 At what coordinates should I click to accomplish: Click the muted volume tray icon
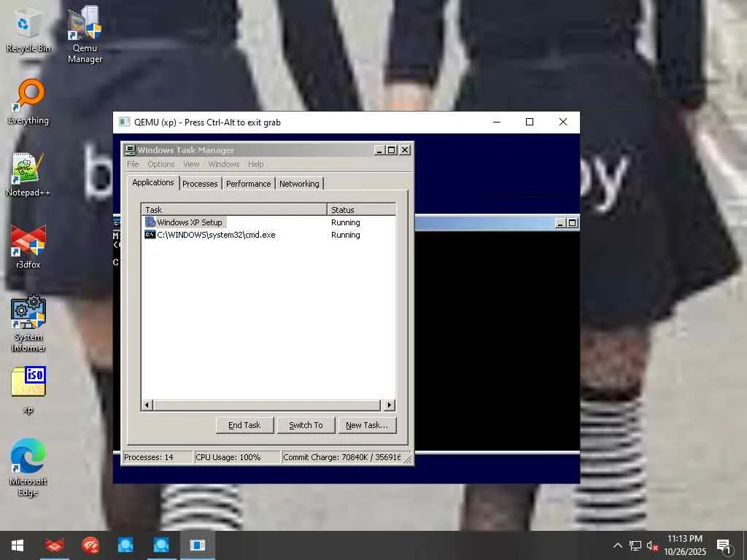[x=652, y=545]
